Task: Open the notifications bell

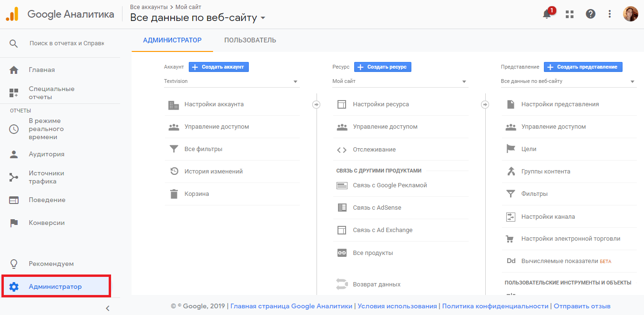Action: tap(547, 14)
